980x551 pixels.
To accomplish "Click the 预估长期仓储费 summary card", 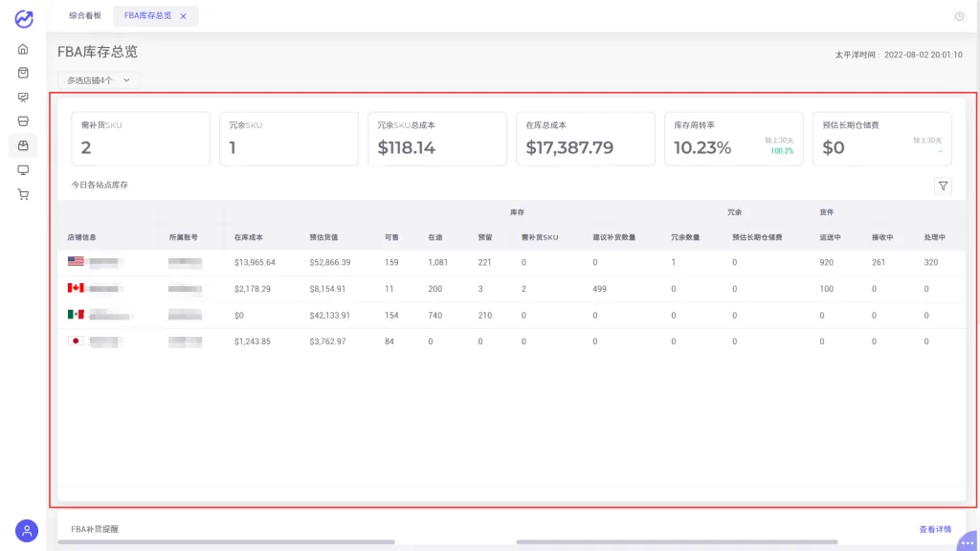I will click(881, 139).
